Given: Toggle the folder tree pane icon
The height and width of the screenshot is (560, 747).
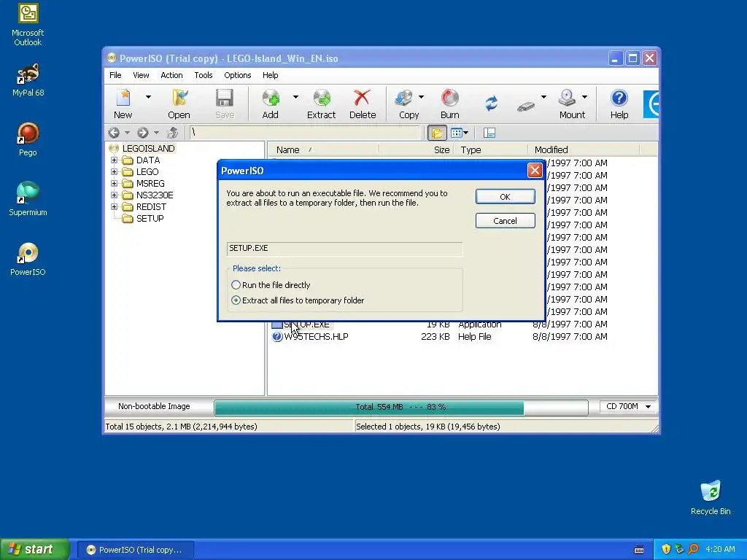Looking at the screenshot, I should [x=437, y=133].
